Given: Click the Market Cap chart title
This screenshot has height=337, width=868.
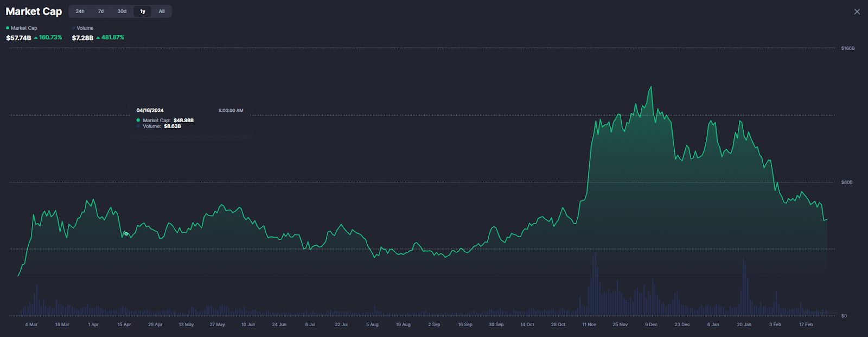Looking at the screenshot, I should (34, 11).
